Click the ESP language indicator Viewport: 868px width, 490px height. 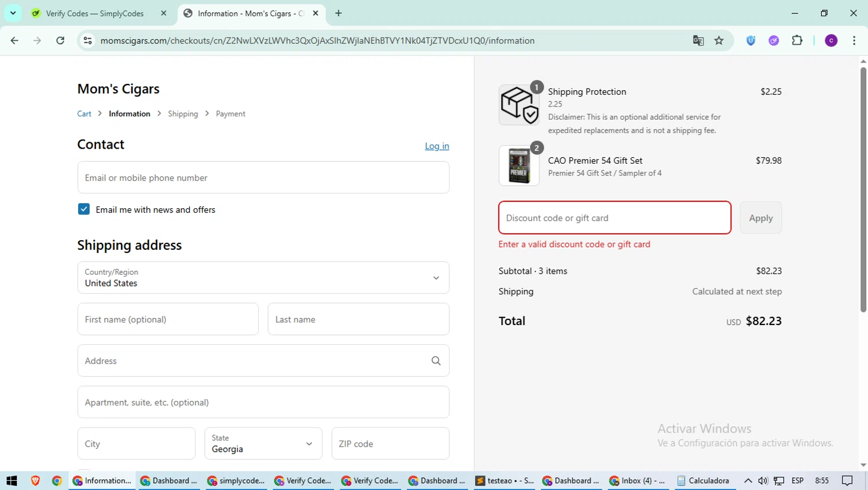797,481
